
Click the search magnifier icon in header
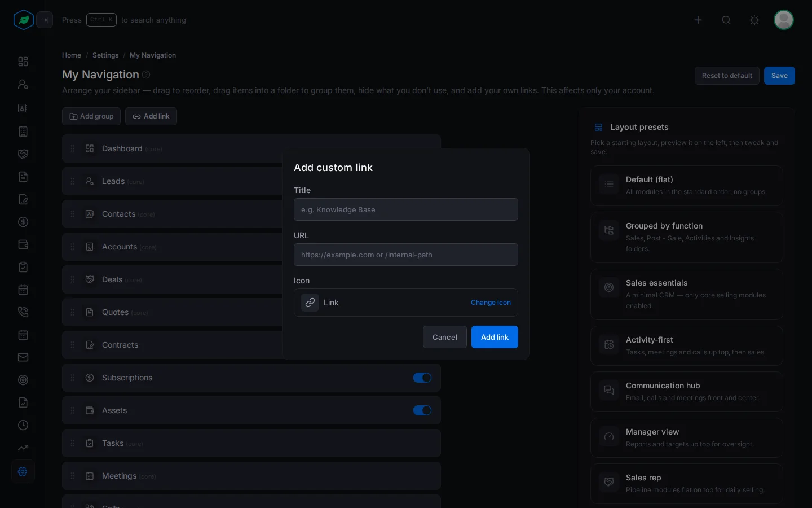pyautogui.click(x=726, y=20)
